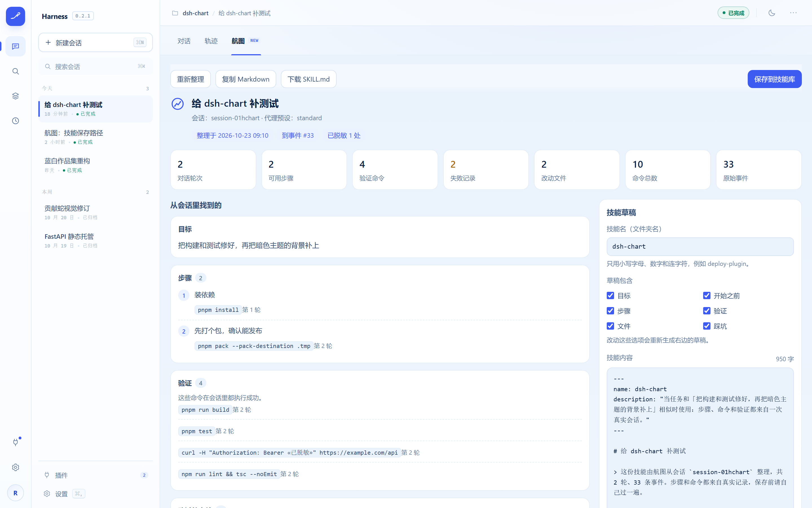The width and height of the screenshot is (812, 508).
Task: Click the skill name field dsh-chart
Action: point(700,247)
